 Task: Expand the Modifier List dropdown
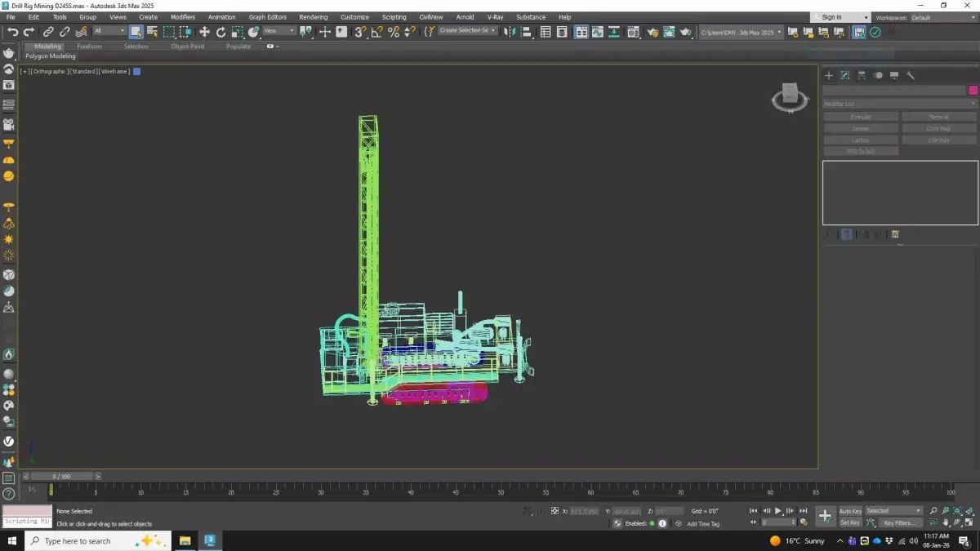[898, 104]
